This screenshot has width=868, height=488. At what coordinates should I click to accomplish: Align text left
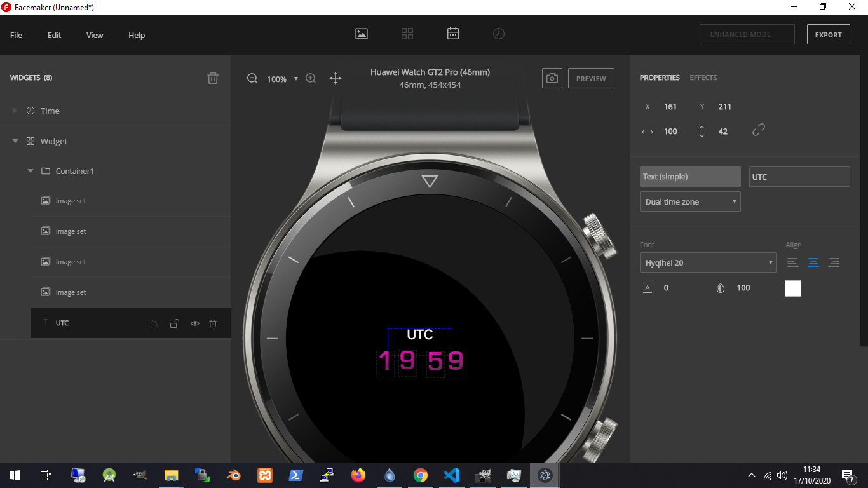(x=793, y=262)
